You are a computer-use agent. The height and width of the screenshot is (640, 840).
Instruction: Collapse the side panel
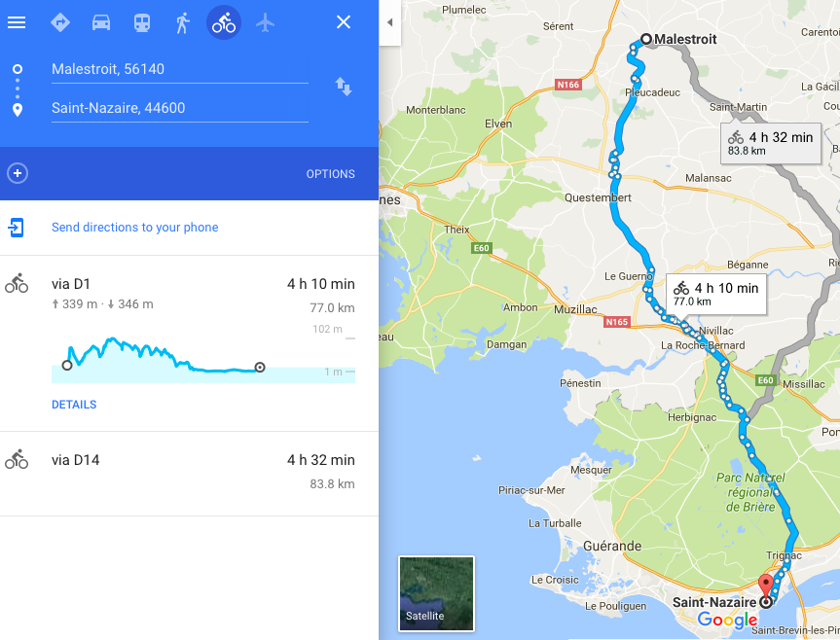(388, 22)
